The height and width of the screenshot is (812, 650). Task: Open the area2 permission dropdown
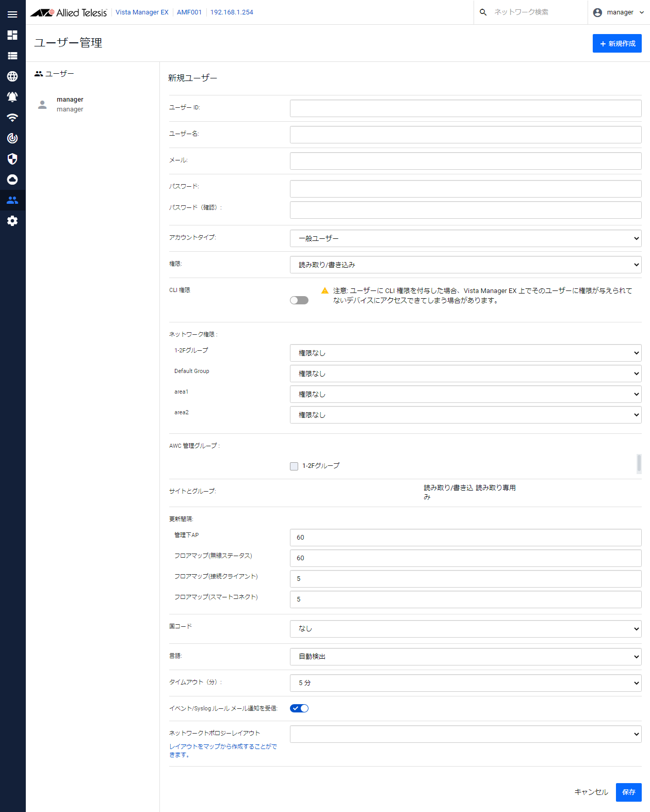[x=466, y=415]
